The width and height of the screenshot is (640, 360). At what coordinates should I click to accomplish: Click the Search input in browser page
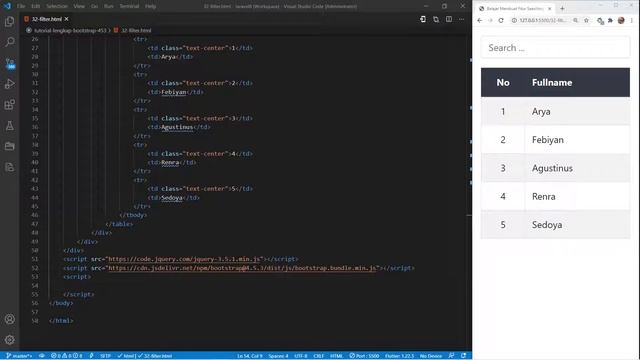(x=555, y=48)
